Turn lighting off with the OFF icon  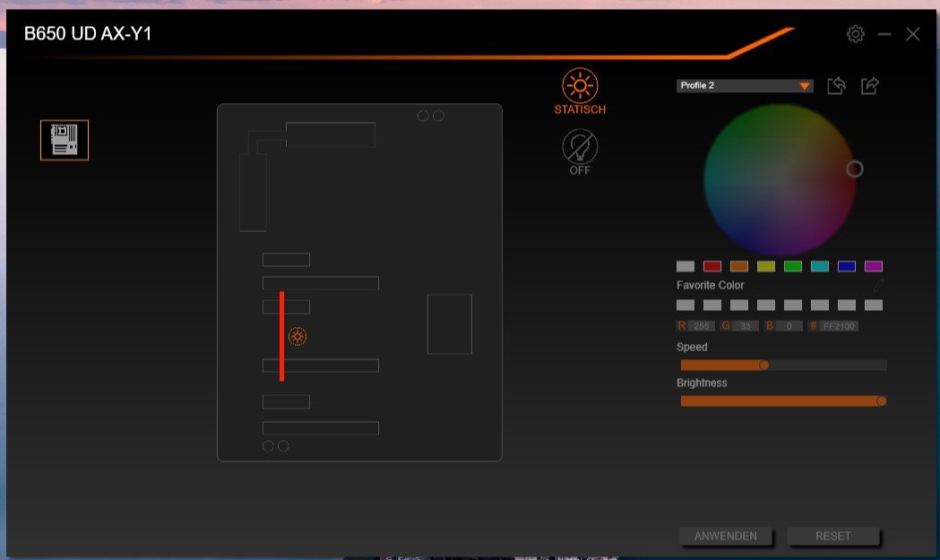pos(580,147)
